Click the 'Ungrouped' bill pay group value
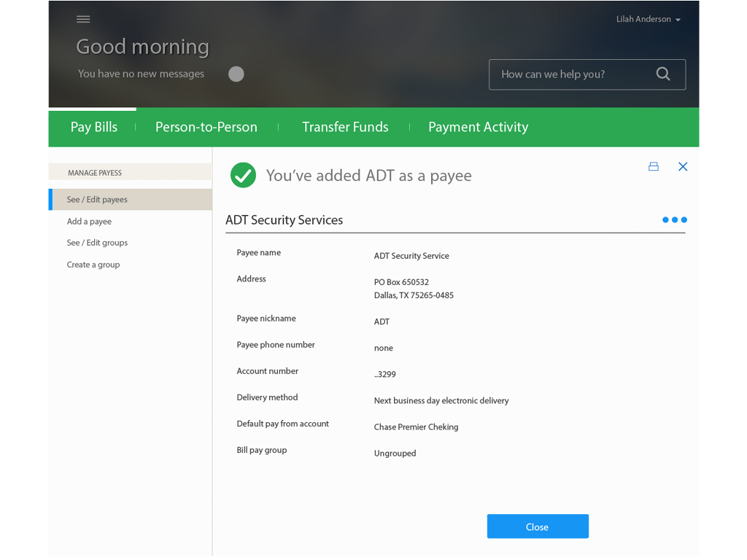The image size is (747, 560). click(x=395, y=454)
